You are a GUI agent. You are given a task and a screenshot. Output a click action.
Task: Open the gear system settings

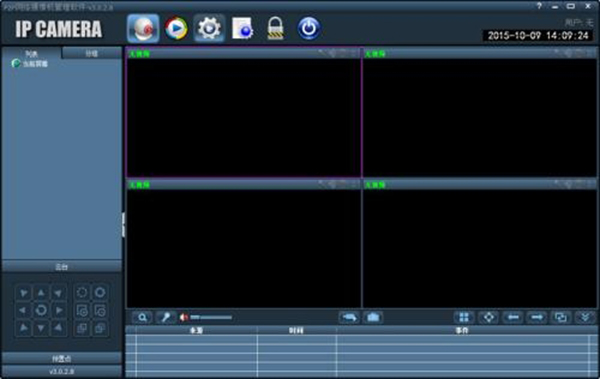pyautogui.click(x=209, y=28)
